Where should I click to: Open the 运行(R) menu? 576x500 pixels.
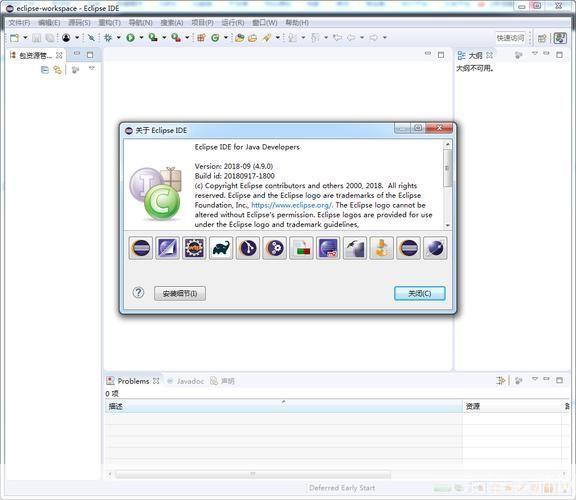click(233, 23)
